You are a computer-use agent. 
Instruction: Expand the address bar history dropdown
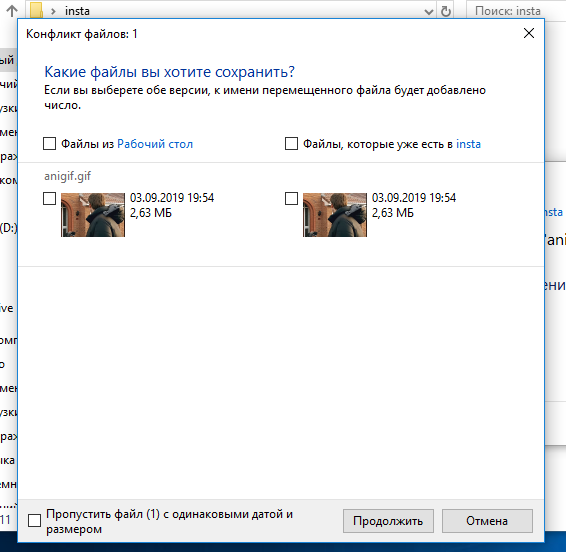(x=428, y=12)
